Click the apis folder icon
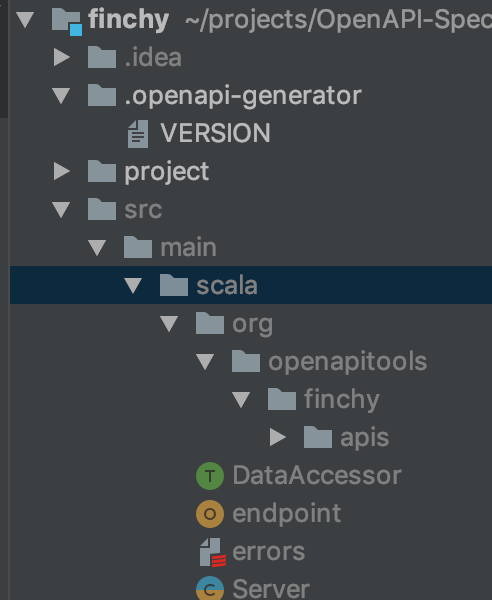 (318, 437)
